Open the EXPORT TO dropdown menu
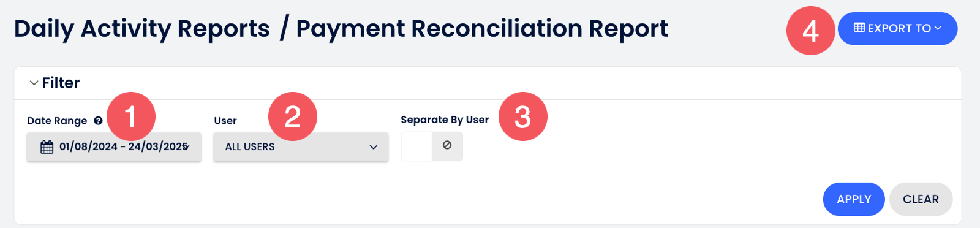This screenshot has width=980, height=228. pyautogui.click(x=897, y=28)
